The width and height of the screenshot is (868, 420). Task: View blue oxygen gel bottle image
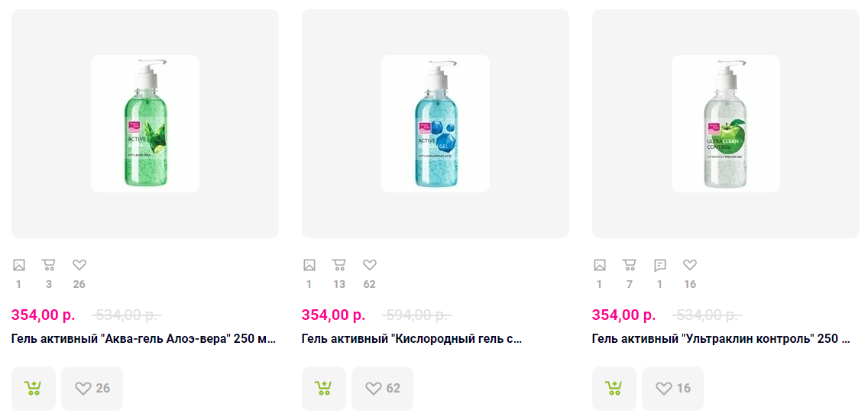point(436,124)
